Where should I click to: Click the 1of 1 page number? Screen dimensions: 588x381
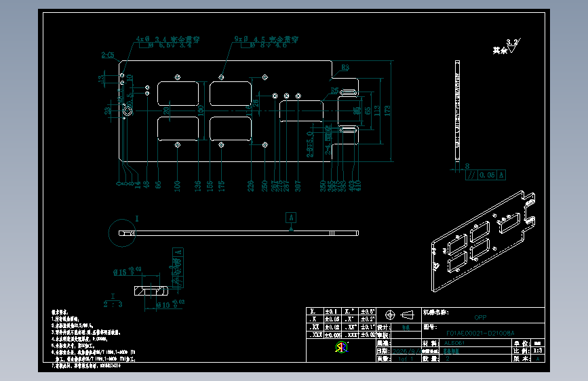[x=406, y=359]
